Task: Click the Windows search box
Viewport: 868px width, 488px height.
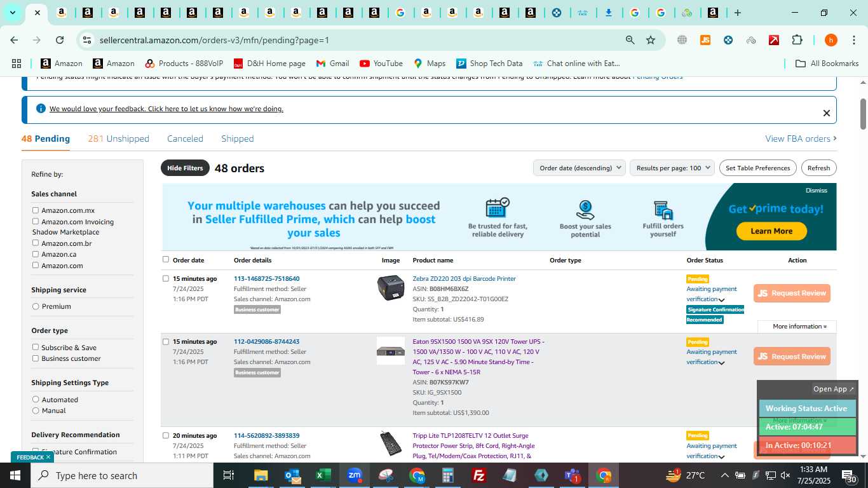Action: coord(122,475)
